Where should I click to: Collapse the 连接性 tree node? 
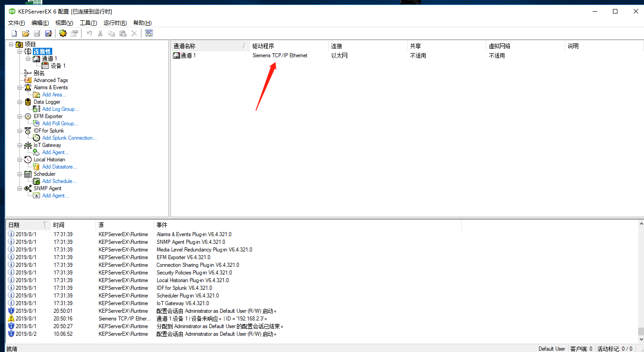20,51
